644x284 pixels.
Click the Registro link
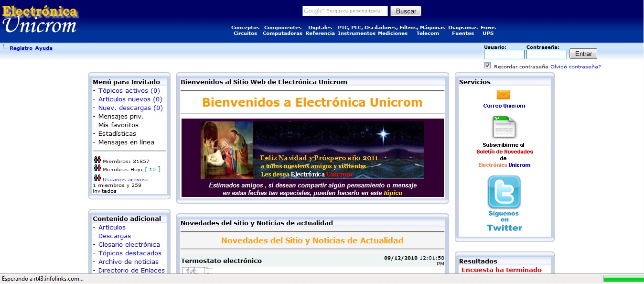pyautogui.click(x=21, y=48)
